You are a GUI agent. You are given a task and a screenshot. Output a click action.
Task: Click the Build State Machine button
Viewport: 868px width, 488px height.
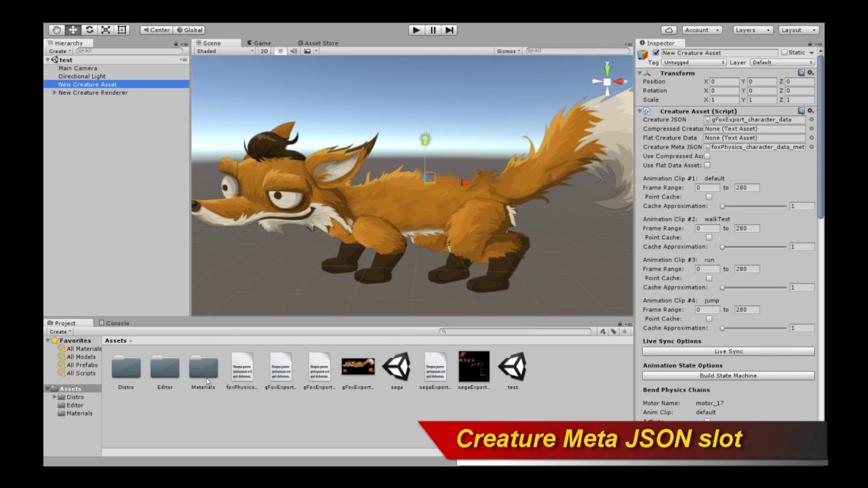pyautogui.click(x=728, y=375)
